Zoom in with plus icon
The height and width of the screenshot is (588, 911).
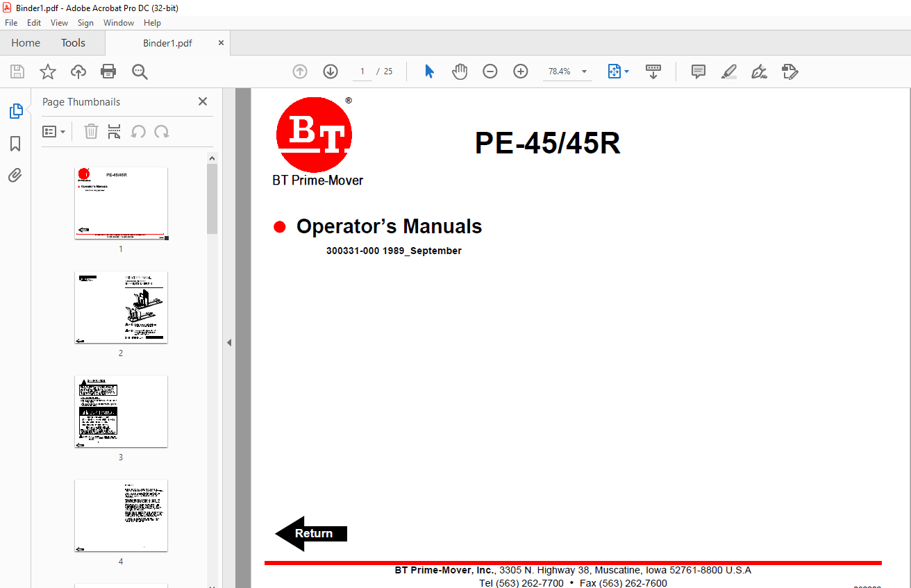pyautogui.click(x=521, y=72)
